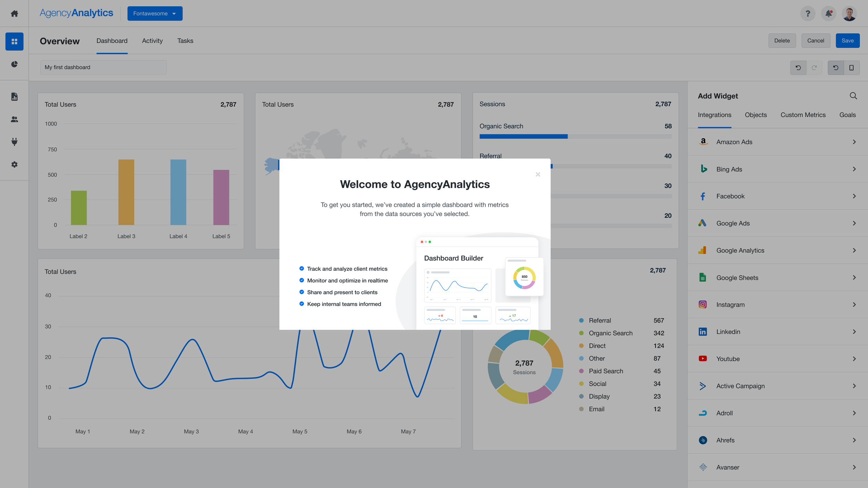Screen dimensions: 868x488
Task: Select the Custom Metrics tab
Action: pos(803,115)
